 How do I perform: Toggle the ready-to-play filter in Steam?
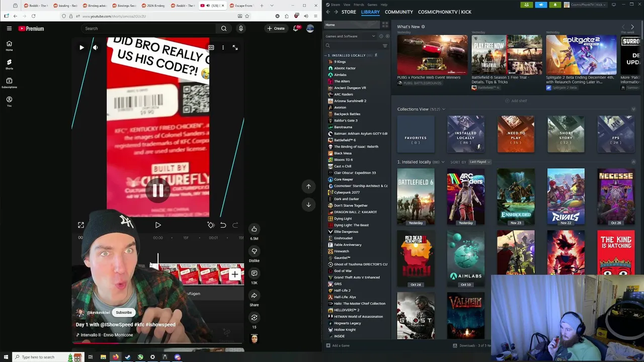387,36
